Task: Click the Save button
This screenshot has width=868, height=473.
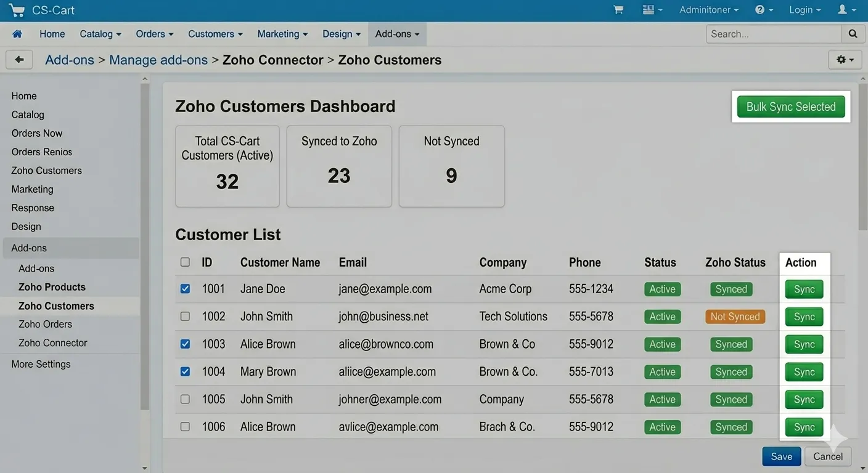Action: click(x=782, y=456)
